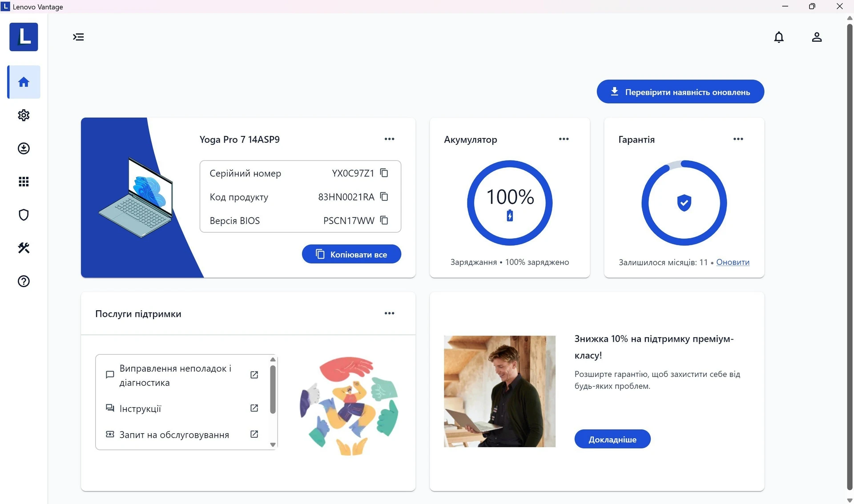Open the user account profile icon
Screen dimensions: 854x504
(x=817, y=37)
